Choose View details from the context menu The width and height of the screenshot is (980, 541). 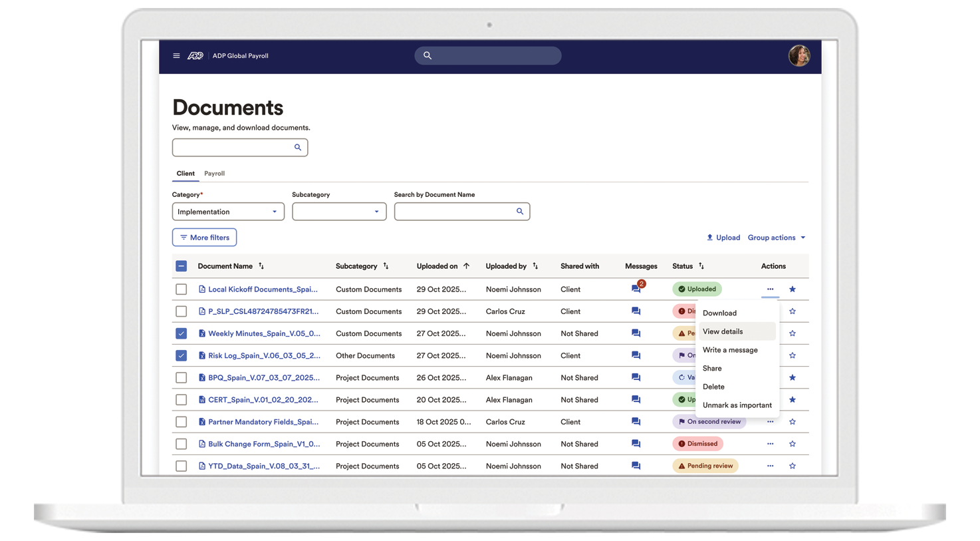(x=723, y=331)
